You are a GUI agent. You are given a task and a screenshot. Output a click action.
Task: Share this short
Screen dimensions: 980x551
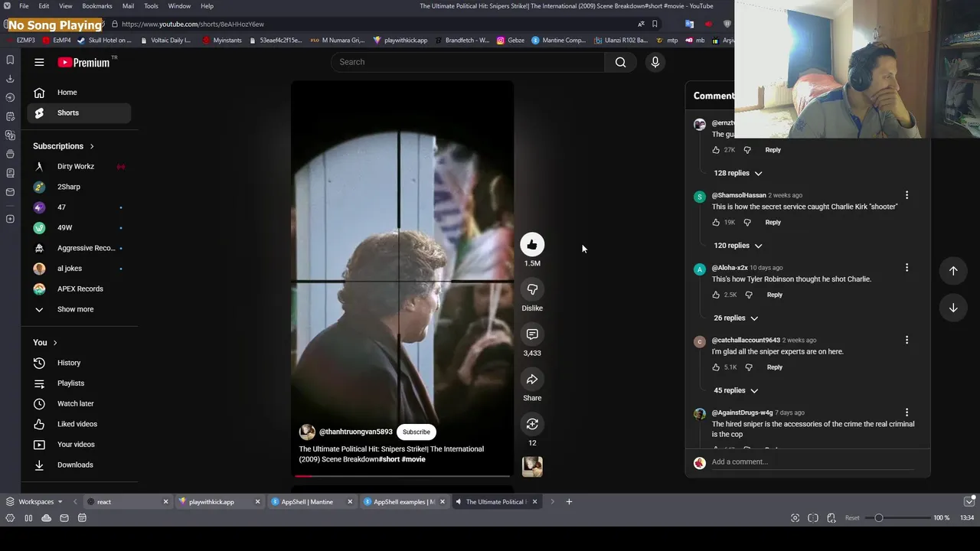[532, 380]
